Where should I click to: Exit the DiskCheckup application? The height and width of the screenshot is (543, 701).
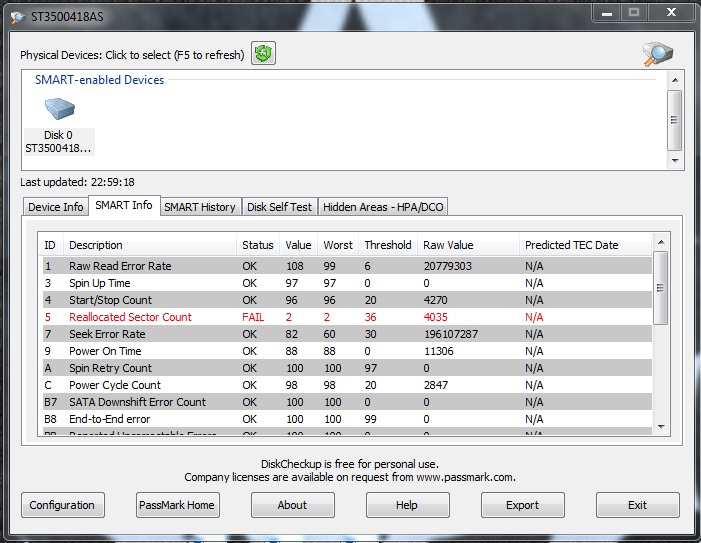638,505
